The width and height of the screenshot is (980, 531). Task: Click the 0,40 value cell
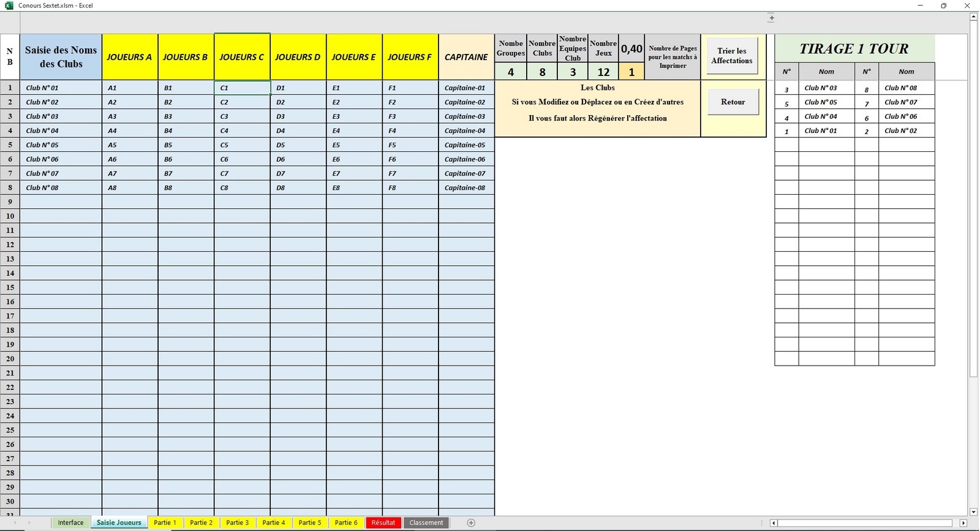click(631, 49)
